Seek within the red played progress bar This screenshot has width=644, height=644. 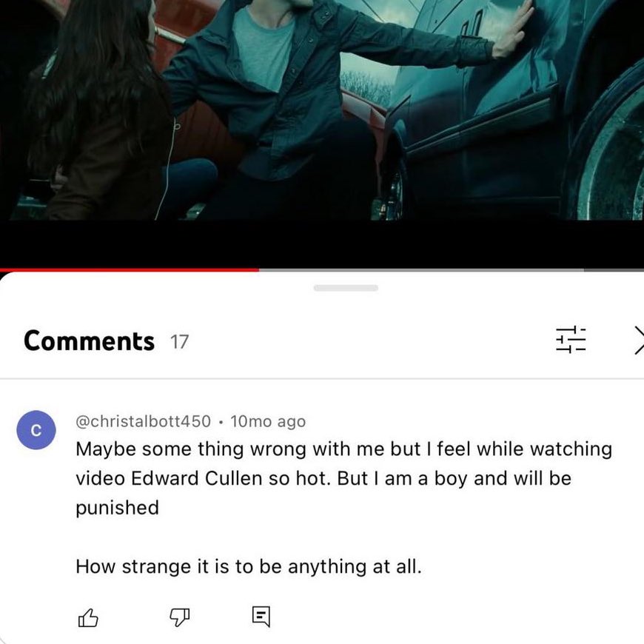[130, 270]
